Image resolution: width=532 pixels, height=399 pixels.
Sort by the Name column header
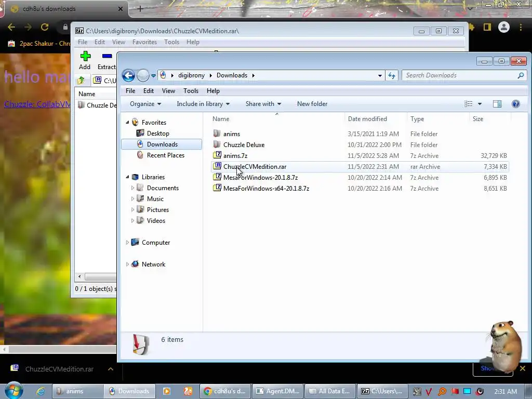pyautogui.click(x=276, y=119)
